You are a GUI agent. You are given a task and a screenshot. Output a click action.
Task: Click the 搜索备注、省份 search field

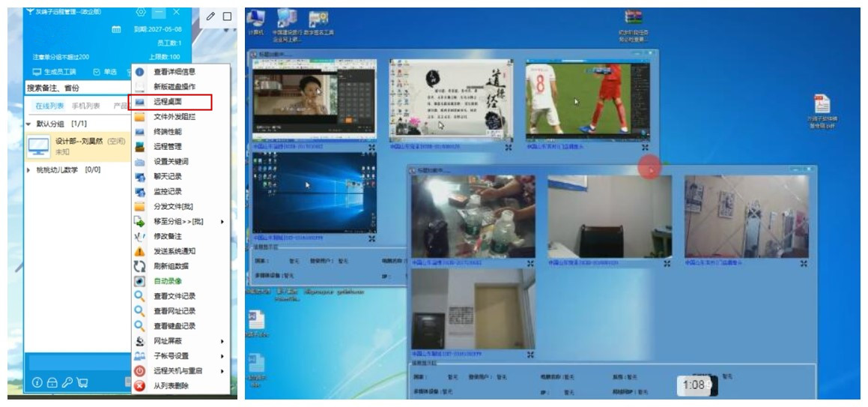pyautogui.click(x=75, y=88)
